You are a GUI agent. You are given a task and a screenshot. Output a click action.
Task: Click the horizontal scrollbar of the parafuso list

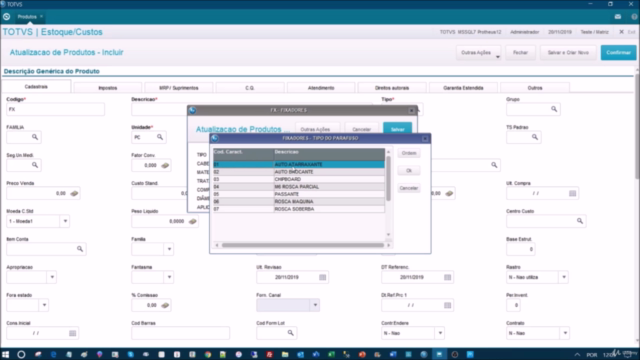pos(302,245)
